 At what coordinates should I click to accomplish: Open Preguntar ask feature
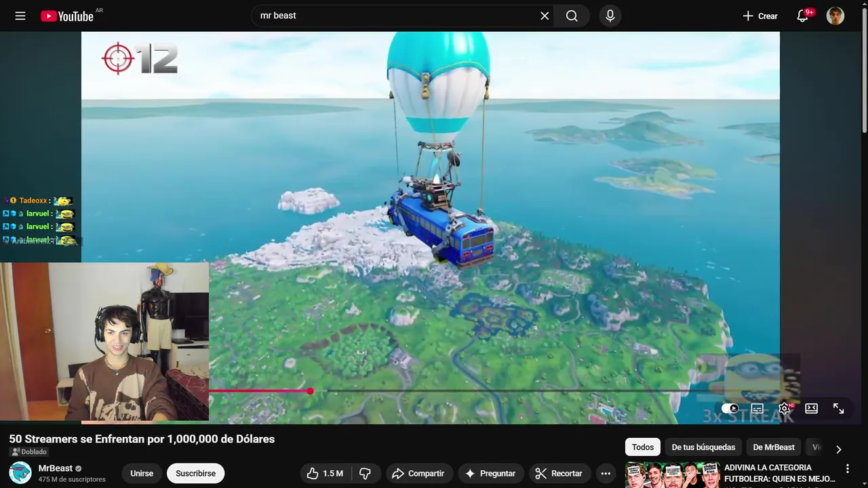coord(491,473)
